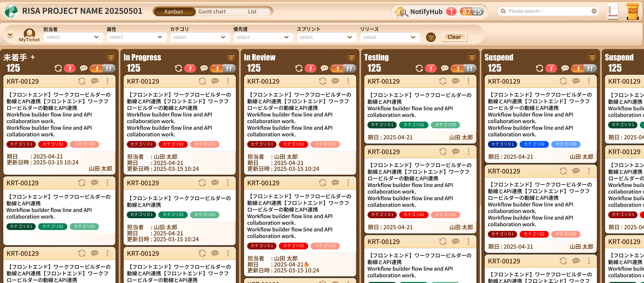Viewport: 644px width, 283px height.
Task: Open the Archive box icon
Action: pyautogui.click(x=613, y=11)
